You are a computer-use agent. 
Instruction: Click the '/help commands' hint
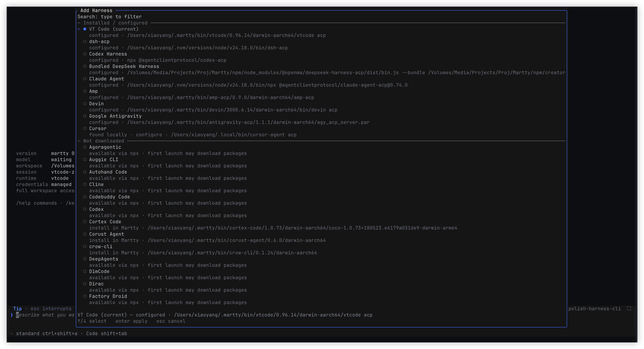point(37,203)
